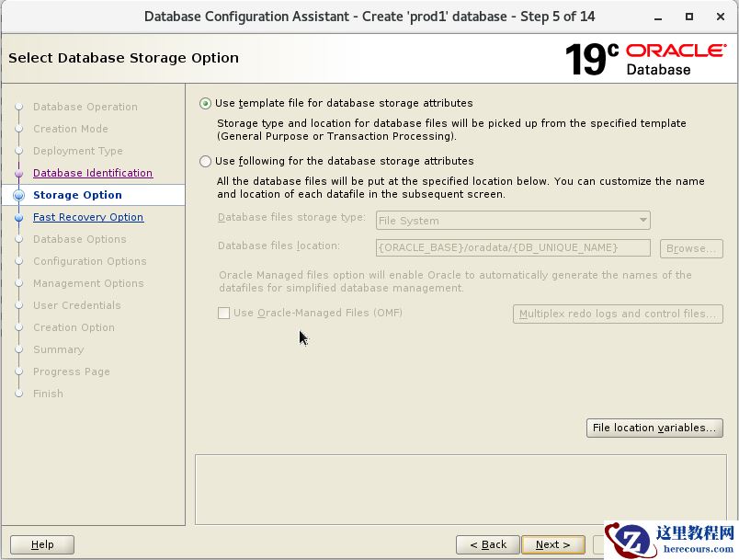Click the Fast Recovery Option step bullet icon

point(19,218)
